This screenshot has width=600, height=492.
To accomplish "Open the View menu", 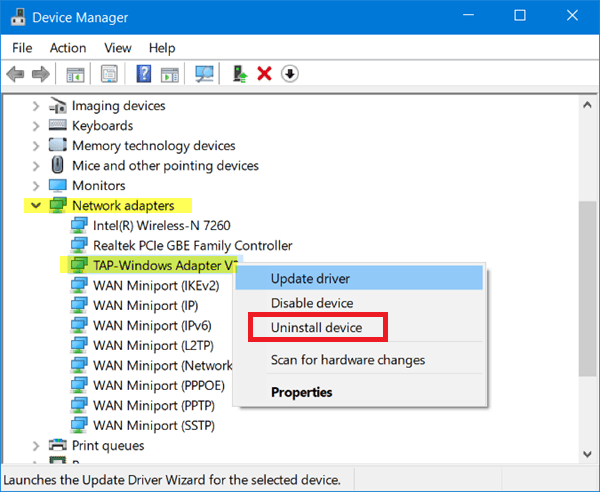I will point(118,48).
